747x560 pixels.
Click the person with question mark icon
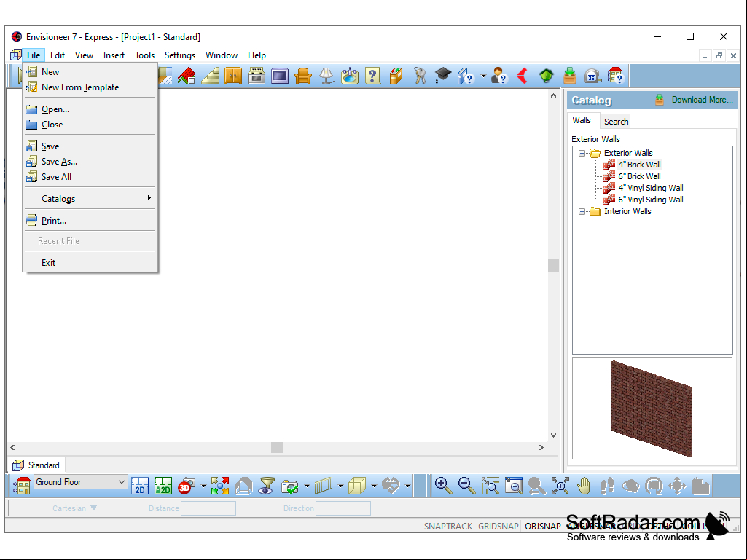pos(498,76)
